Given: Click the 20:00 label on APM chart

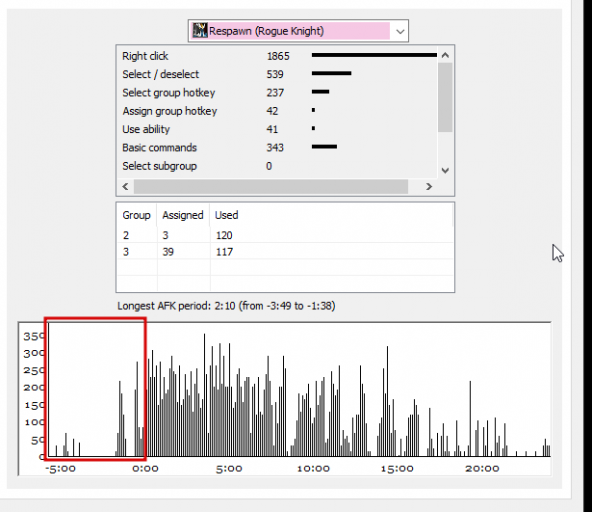Looking at the screenshot, I should click(x=482, y=469).
